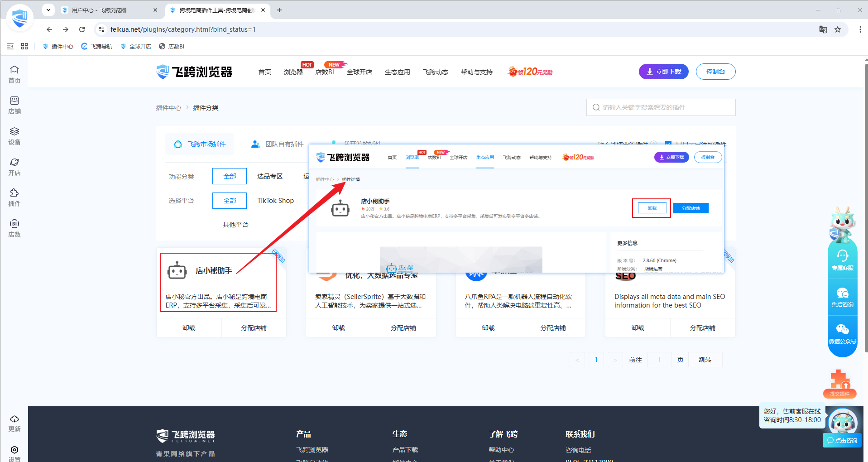The image size is (868, 462).
Task: Open 店数BI bookmark in bookmarks bar
Action: click(172, 46)
